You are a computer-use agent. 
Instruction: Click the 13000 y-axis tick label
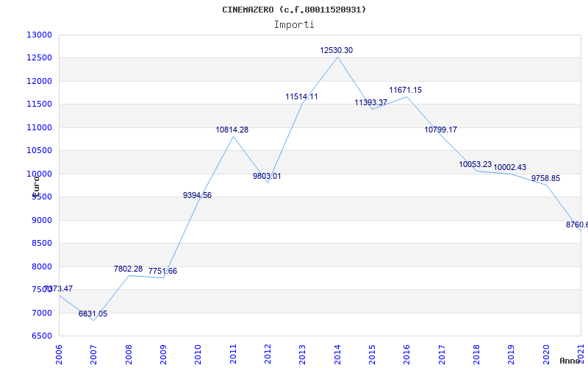(39, 35)
